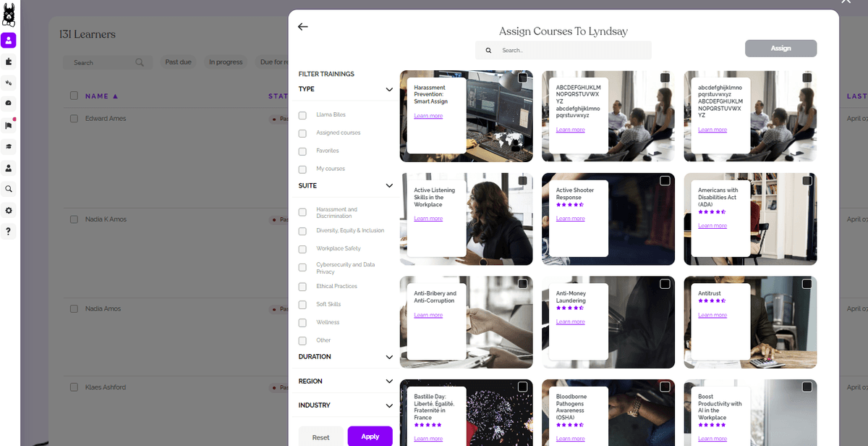
Task: Open settings gear in left sidebar
Action: point(9,210)
